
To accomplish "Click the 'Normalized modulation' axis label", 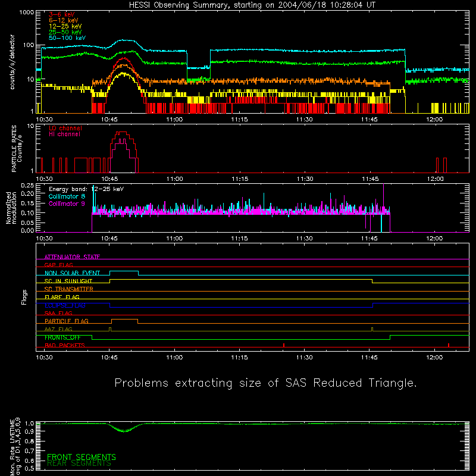I will coord(11,208).
